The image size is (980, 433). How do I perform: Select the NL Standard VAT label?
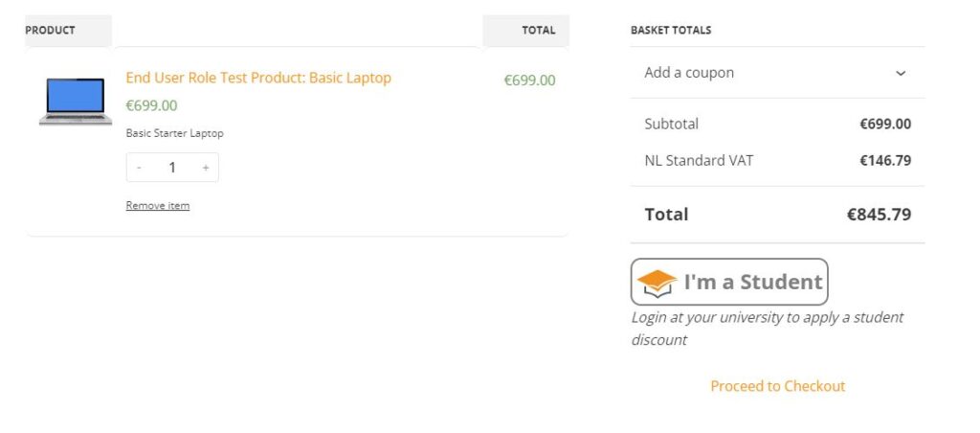click(x=699, y=160)
